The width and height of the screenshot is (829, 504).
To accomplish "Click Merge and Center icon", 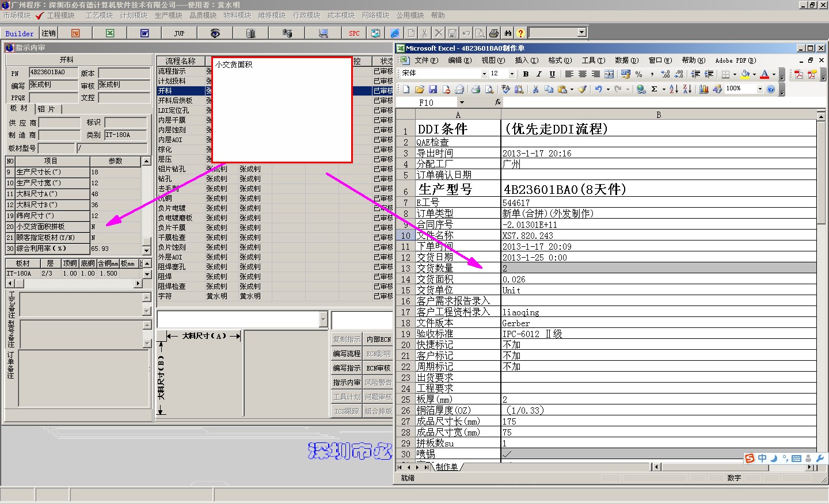I will [x=609, y=74].
